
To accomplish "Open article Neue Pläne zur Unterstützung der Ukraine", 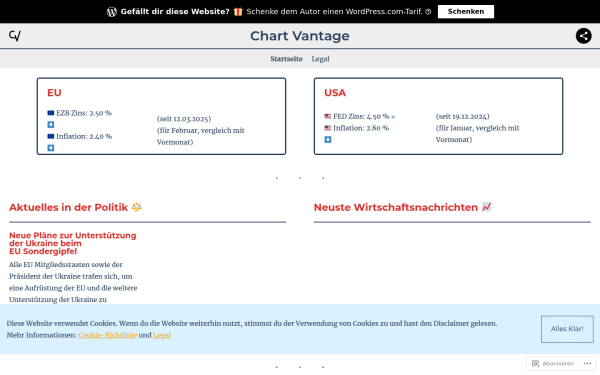I will click(73, 243).
